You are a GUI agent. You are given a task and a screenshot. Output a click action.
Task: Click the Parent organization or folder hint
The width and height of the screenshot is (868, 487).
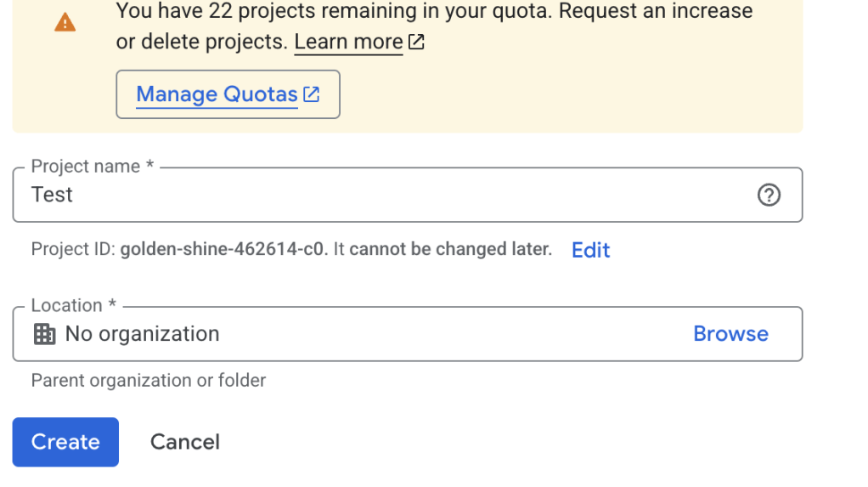click(149, 381)
